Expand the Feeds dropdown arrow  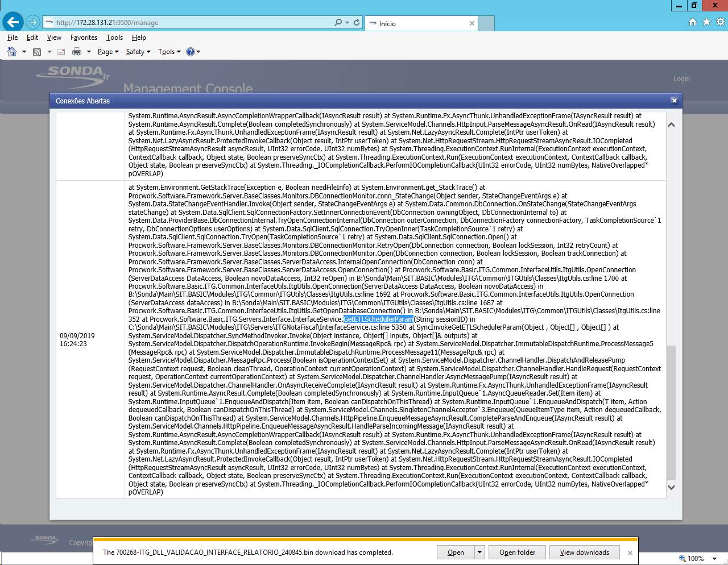pyautogui.click(x=49, y=52)
